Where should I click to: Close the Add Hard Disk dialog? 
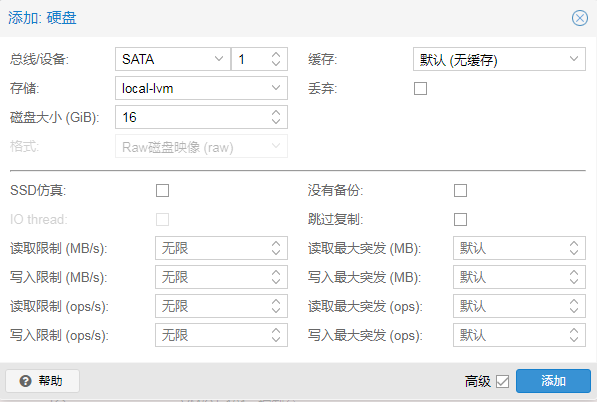coord(579,18)
